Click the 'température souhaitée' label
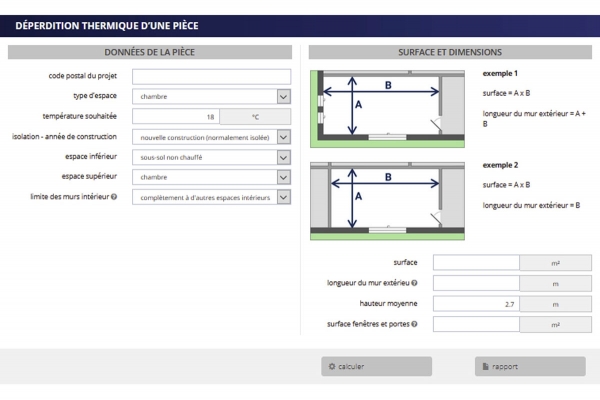 [x=80, y=116]
